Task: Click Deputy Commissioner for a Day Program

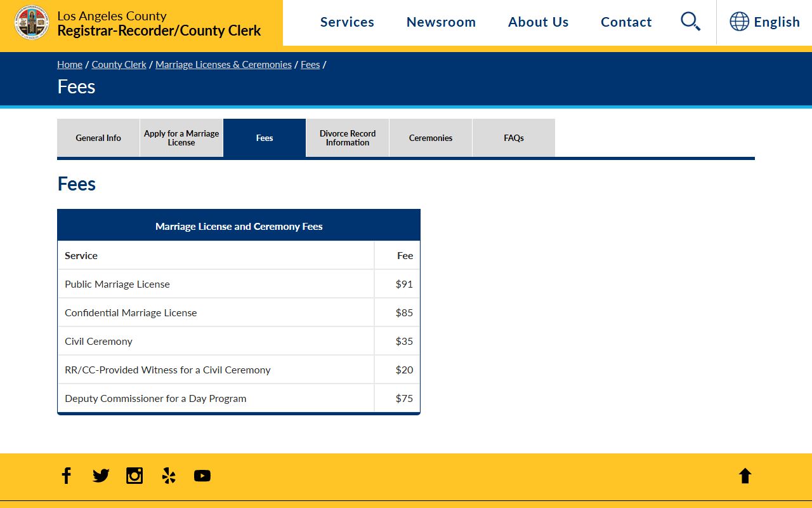Action: coord(155,398)
